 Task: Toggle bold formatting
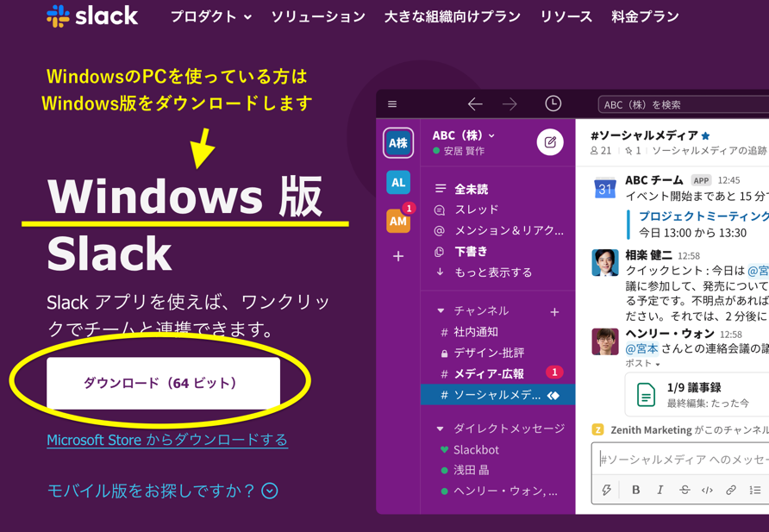[636, 490]
